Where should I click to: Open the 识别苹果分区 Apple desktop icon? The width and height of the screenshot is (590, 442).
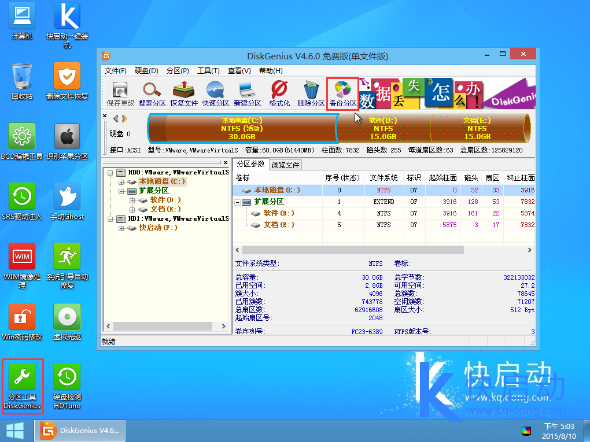67,142
